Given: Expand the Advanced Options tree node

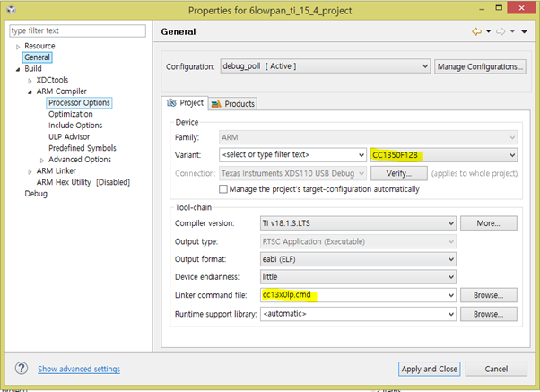Looking at the screenshot, I should pos(41,160).
